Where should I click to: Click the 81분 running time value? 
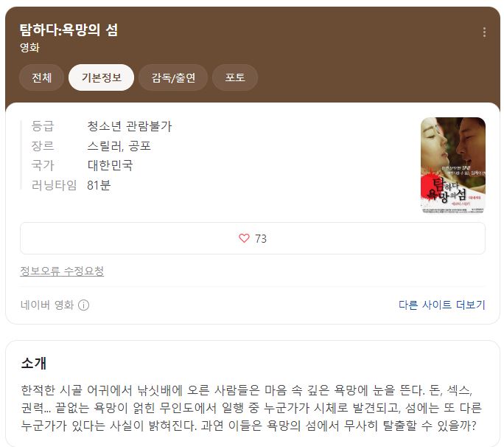click(x=99, y=185)
